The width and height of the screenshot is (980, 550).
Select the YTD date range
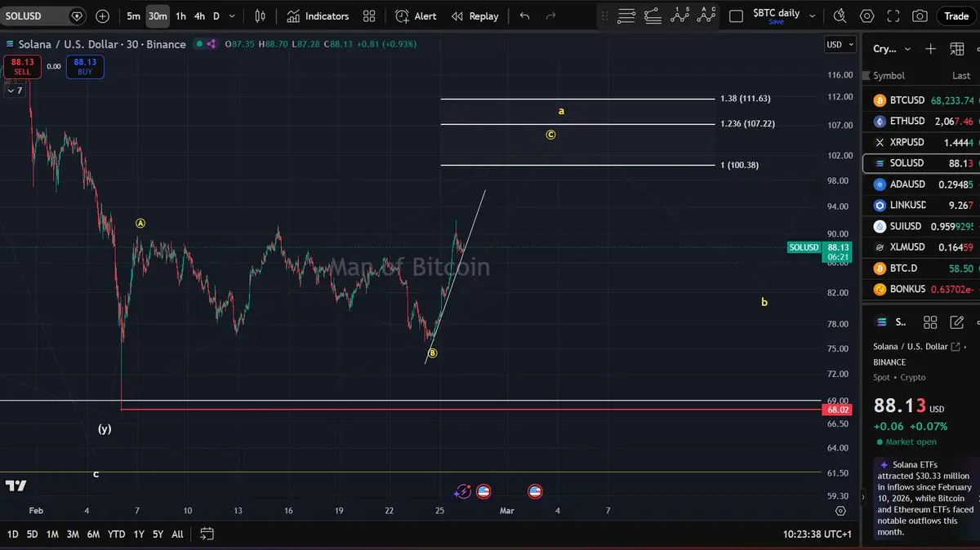pyautogui.click(x=116, y=534)
